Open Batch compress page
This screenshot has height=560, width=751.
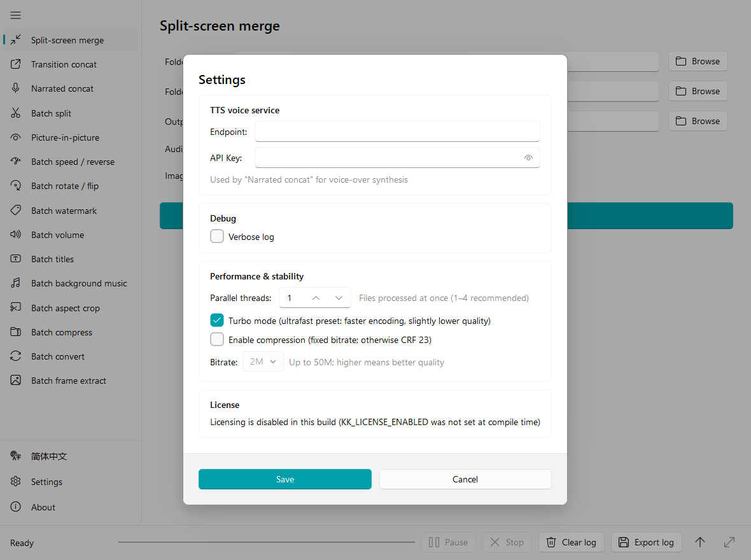[x=71, y=332]
